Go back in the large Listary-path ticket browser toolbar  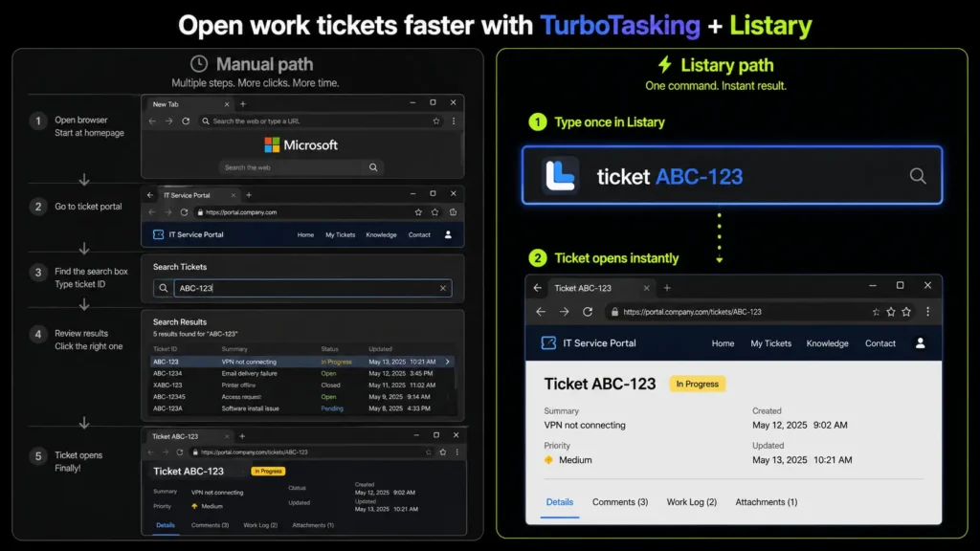[541, 312]
